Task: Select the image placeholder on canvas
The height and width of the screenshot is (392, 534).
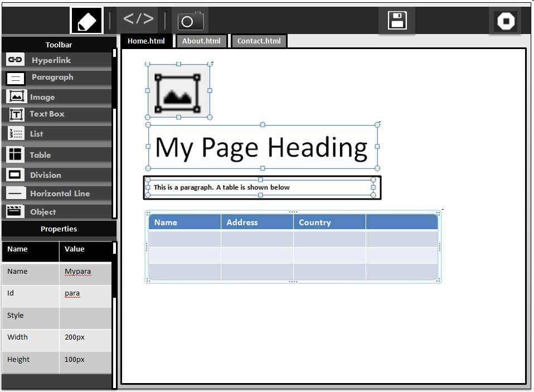Action: point(178,91)
